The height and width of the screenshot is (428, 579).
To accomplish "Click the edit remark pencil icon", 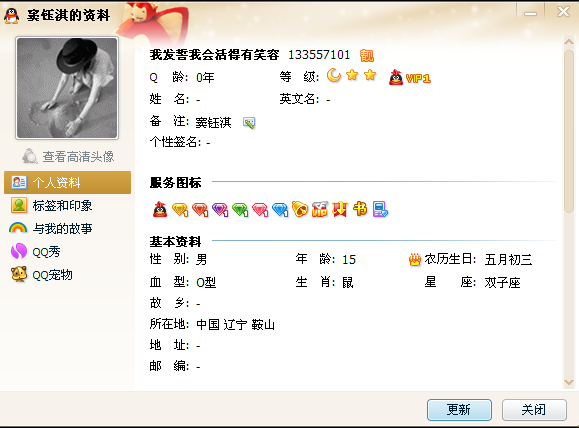I will click(249, 123).
